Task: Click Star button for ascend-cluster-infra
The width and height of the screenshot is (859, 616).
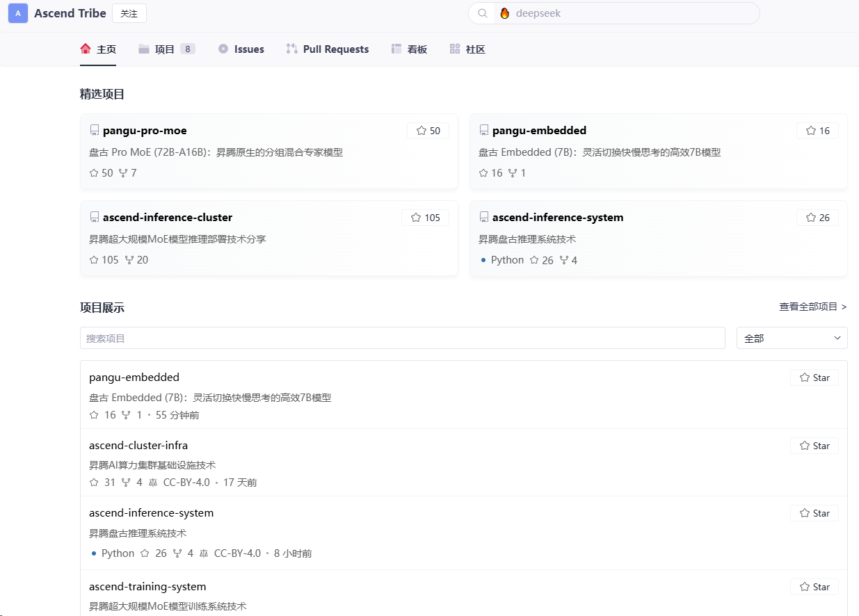Action: 814,446
